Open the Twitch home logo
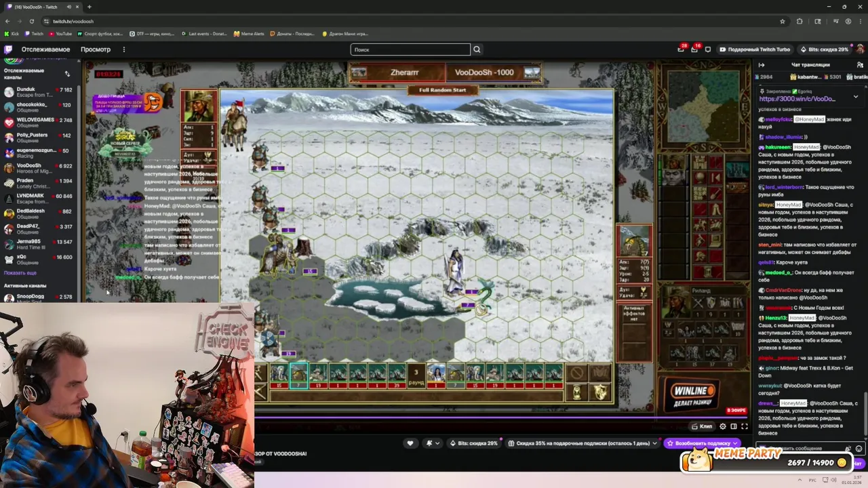868x488 pixels. pyautogui.click(x=8, y=49)
